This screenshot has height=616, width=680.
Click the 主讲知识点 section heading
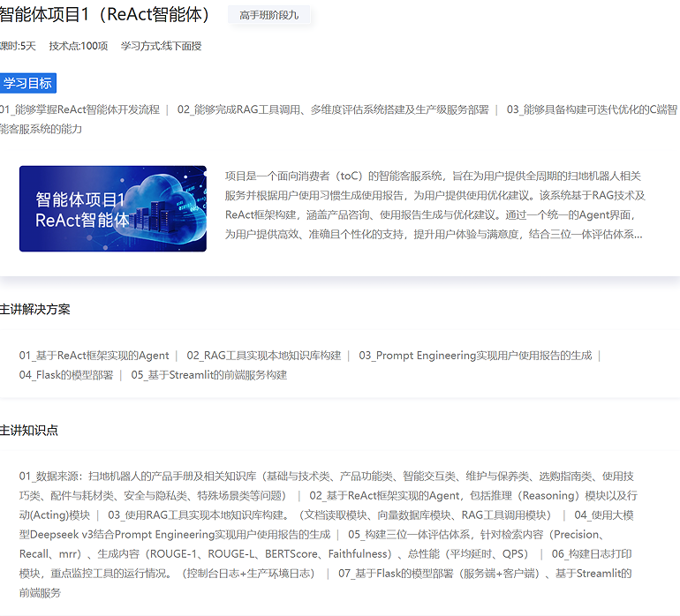pos(29,430)
